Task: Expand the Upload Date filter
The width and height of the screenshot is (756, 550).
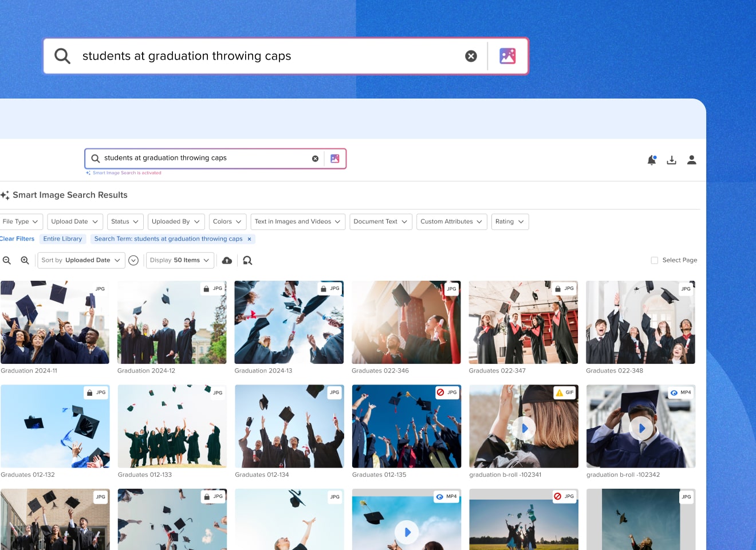Action: [x=74, y=222]
